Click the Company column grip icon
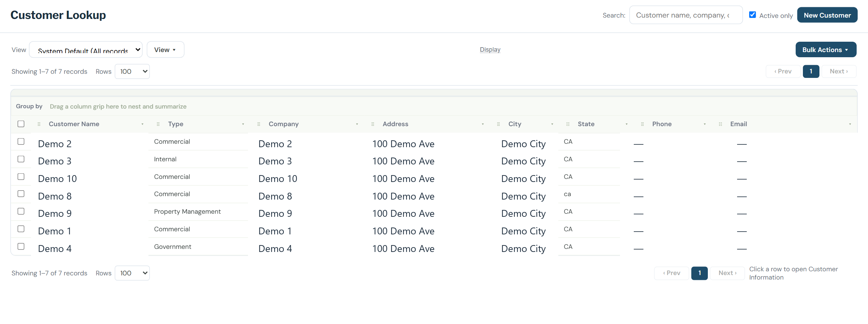 pyautogui.click(x=259, y=124)
